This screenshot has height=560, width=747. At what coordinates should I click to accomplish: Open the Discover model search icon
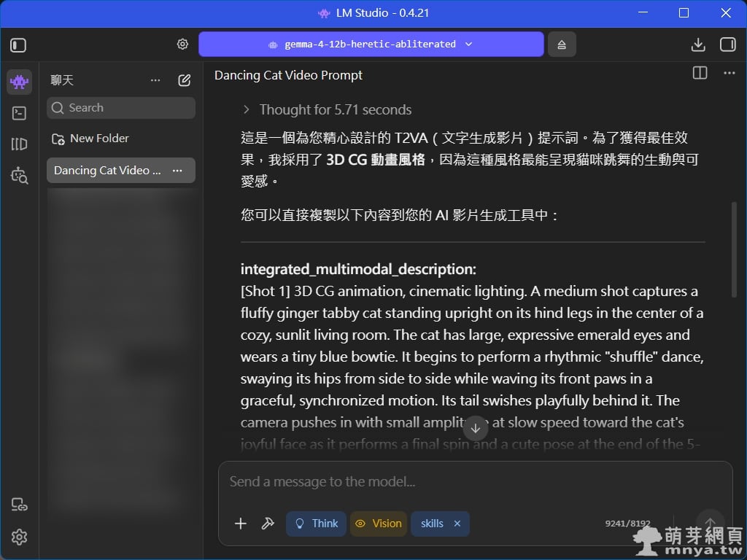[x=19, y=175]
